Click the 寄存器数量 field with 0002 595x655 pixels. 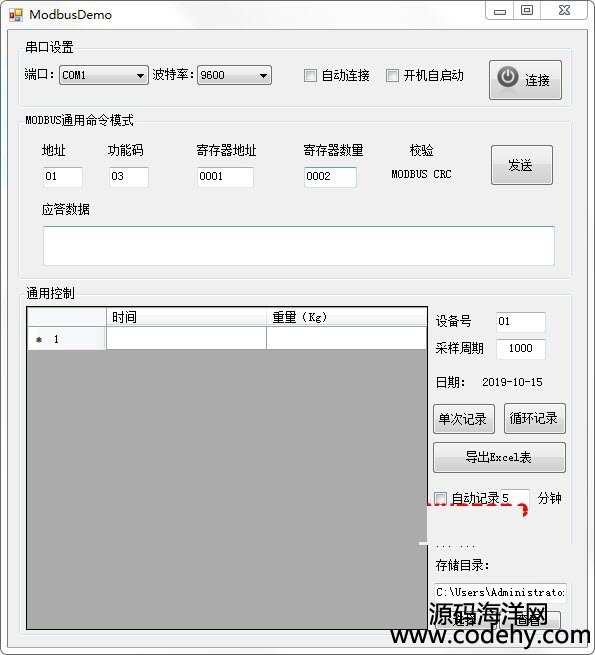point(330,177)
